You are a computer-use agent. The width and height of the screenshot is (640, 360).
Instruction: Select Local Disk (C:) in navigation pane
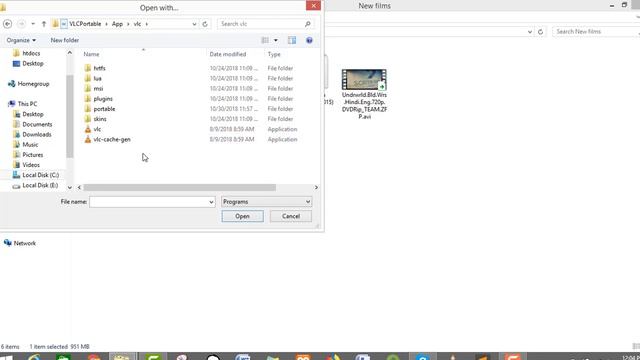pos(40,175)
